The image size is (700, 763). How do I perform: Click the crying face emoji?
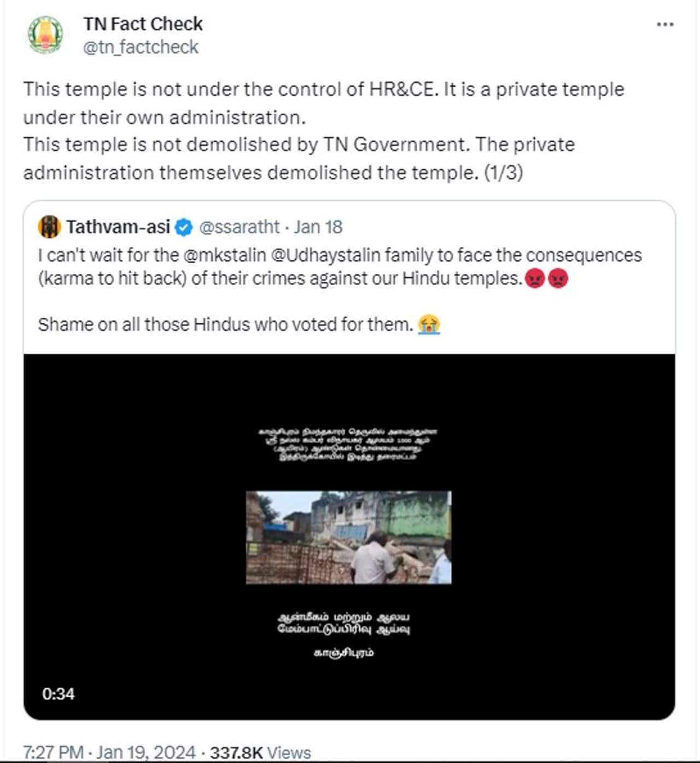(429, 324)
